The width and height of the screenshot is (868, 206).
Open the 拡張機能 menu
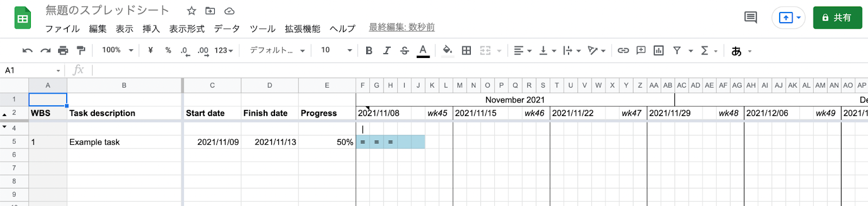point(302,29)
